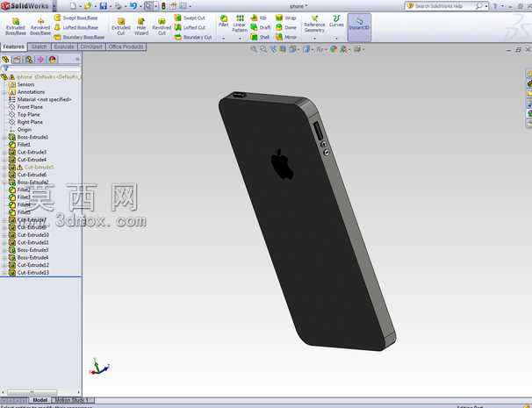Switch to the Model tab at bottom

[x=40, y=400]
